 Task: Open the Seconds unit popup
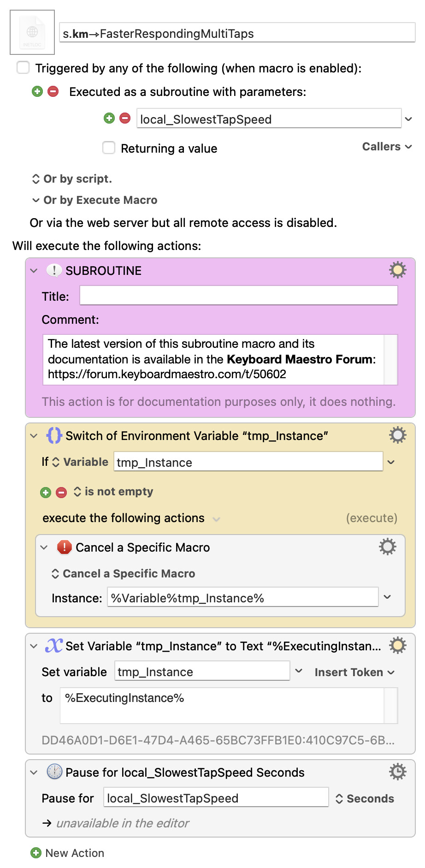(365, 798)
